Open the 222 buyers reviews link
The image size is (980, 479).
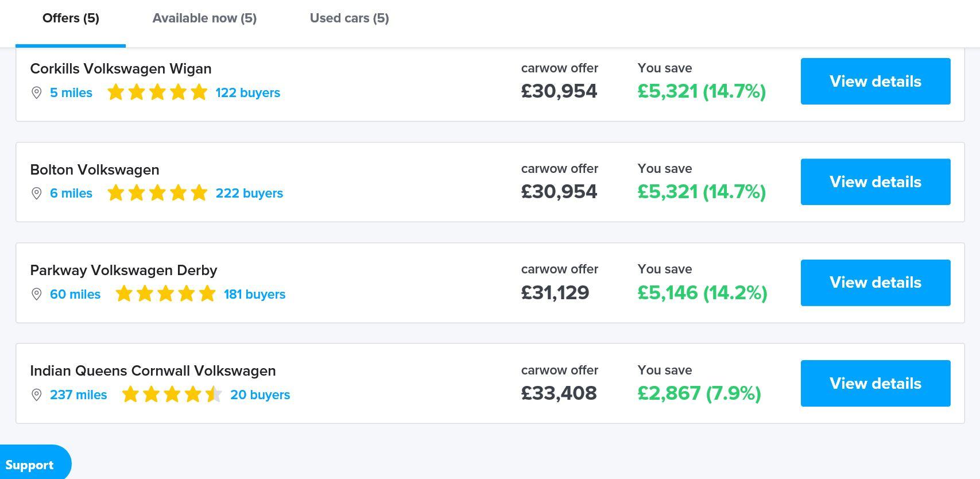click(x=249, y=194)
